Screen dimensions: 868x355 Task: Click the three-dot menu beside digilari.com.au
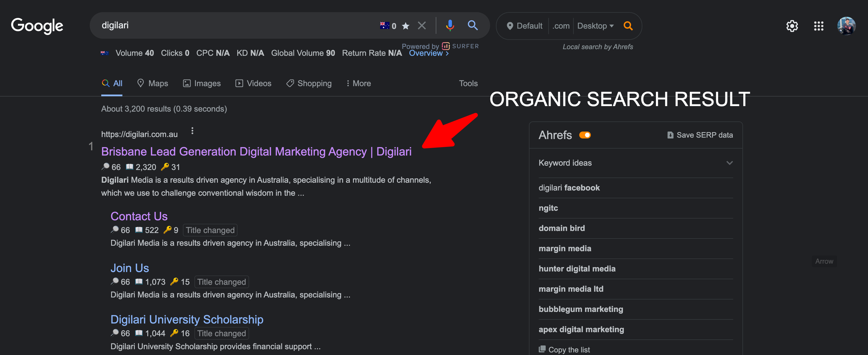click(x=192, y=131)
